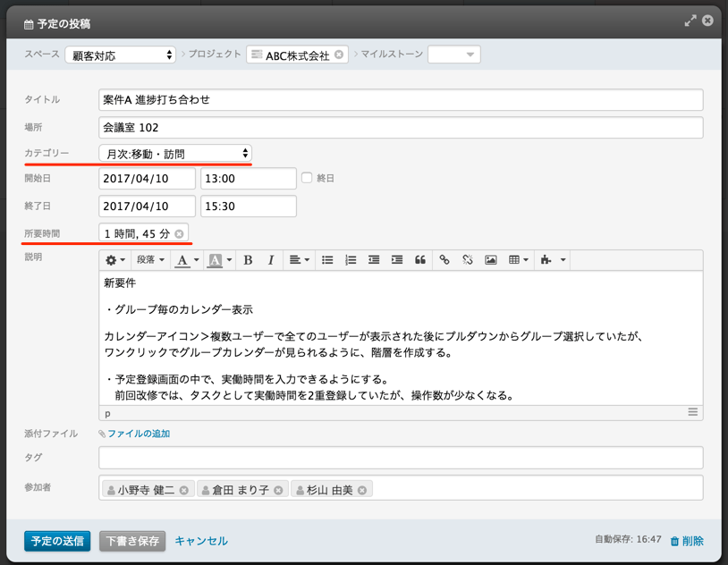Viewport: 728px width, 565px height.
Task: Clear the 所要時間 value 1 時間, 45 分
Action: [179, 234]
